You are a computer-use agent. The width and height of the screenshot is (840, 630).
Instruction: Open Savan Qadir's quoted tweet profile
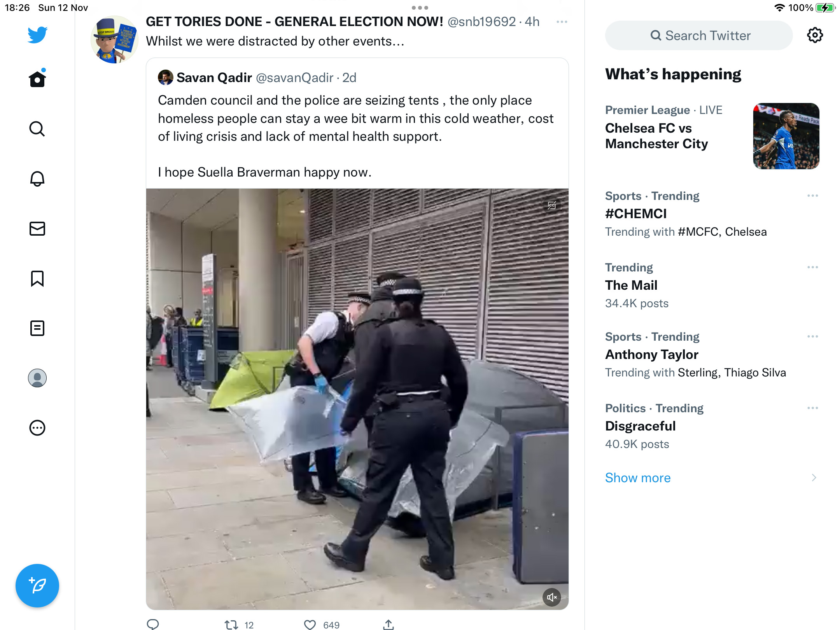(x=214, y=77)
